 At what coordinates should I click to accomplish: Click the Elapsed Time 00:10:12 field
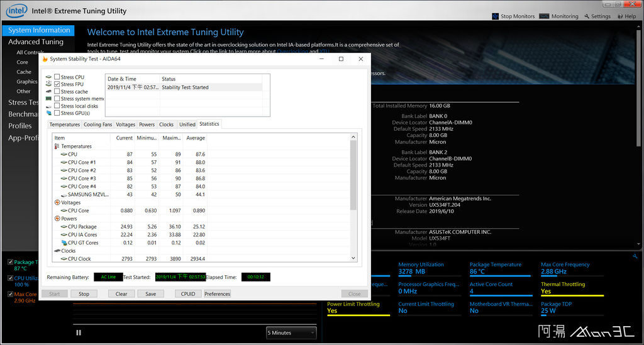point(256,277)
